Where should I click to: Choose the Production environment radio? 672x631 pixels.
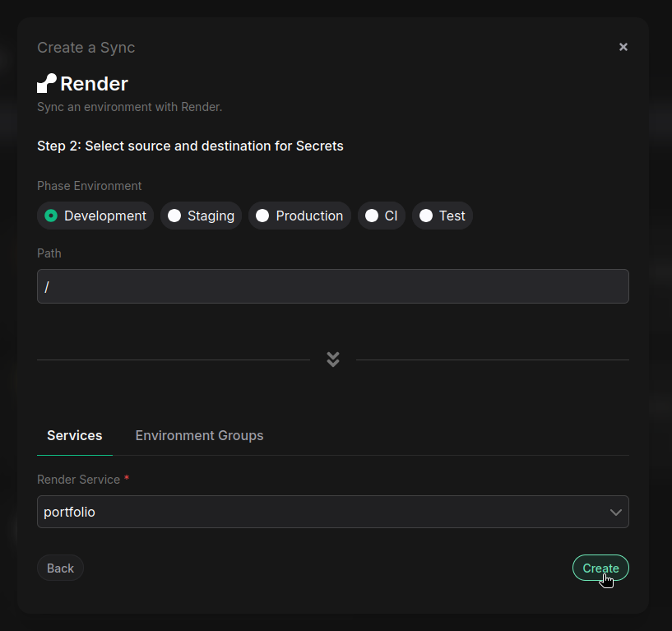pyautogui.click(x=262, y=216)
